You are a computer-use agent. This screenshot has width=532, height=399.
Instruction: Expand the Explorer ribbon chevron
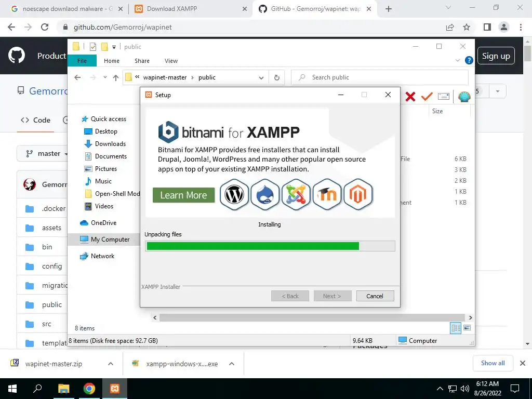pos(457,60)
